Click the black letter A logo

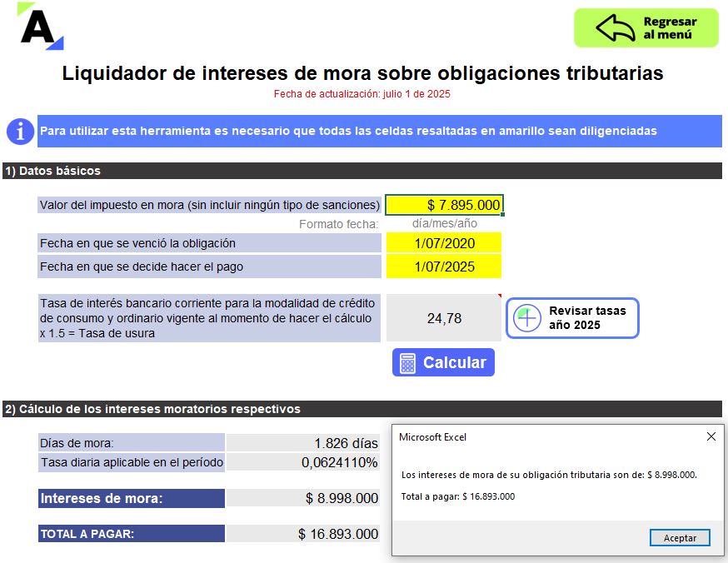[40, 27]
